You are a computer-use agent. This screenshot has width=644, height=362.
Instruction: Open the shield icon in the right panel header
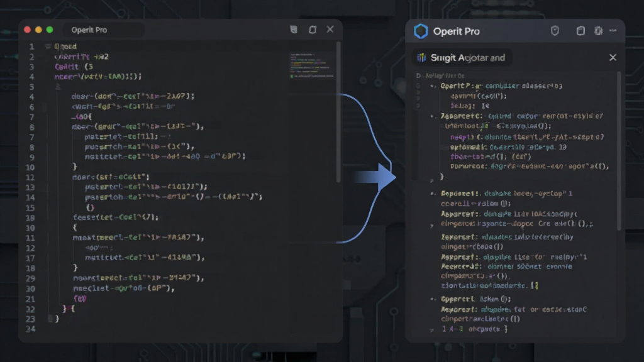click(555, 31)
